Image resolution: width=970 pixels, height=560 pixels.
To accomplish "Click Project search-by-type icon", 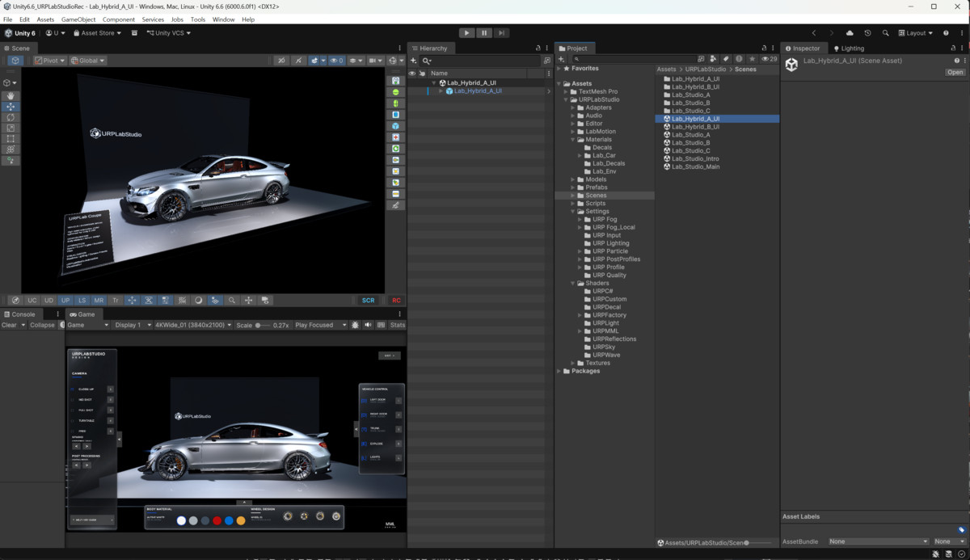I will click(712, 59).
